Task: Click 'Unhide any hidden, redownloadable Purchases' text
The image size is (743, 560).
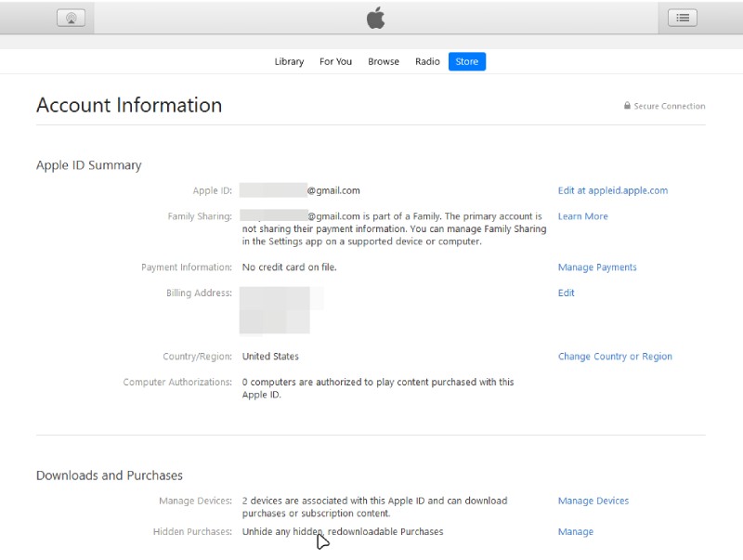Action: [343, 531]
